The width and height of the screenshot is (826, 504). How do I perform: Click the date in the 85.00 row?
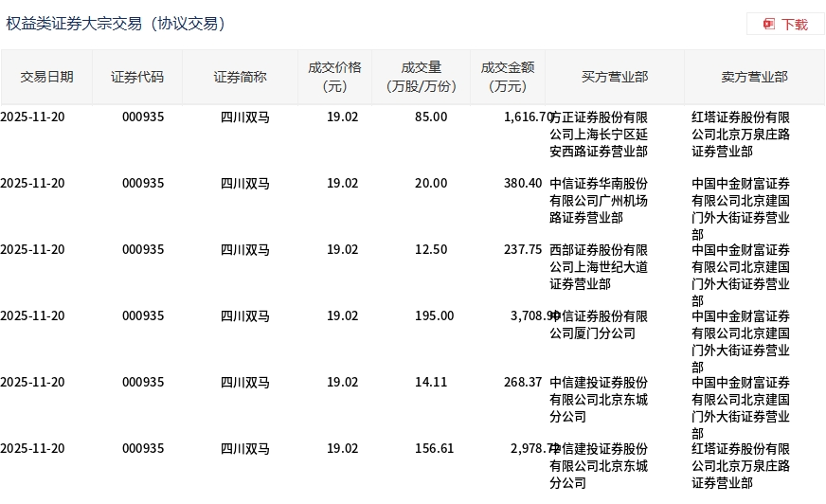click(32, 117)
